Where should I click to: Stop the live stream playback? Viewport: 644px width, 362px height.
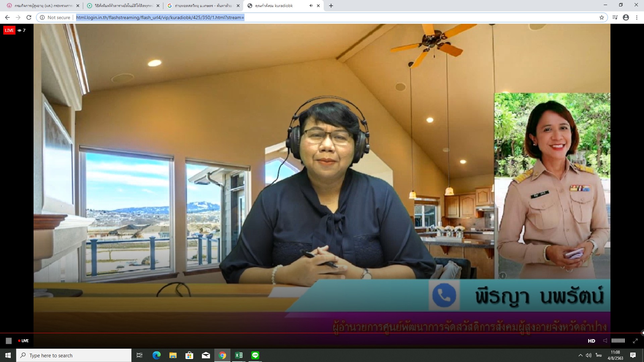[9, 341]
